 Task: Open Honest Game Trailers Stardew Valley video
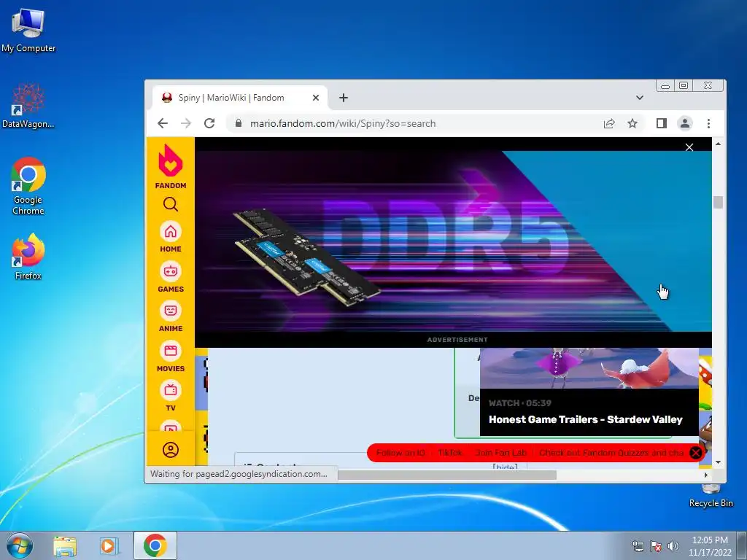pos(586,419)
